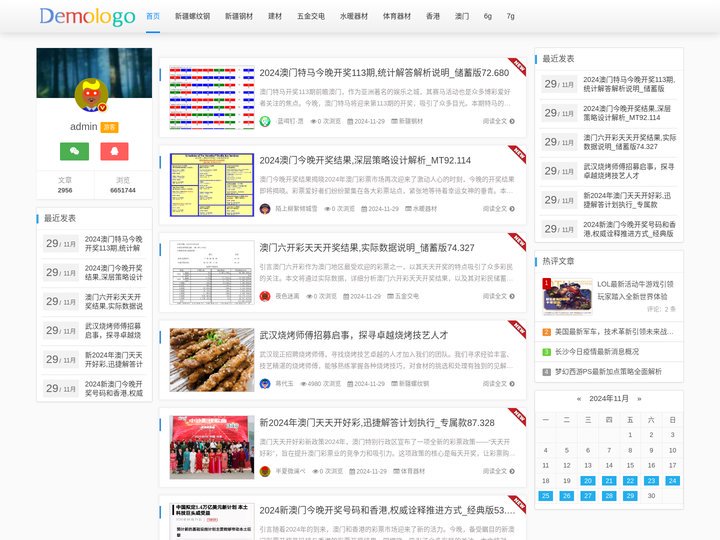Click author avatar on 澳门六开彩 post

click(x=265, y=296)
